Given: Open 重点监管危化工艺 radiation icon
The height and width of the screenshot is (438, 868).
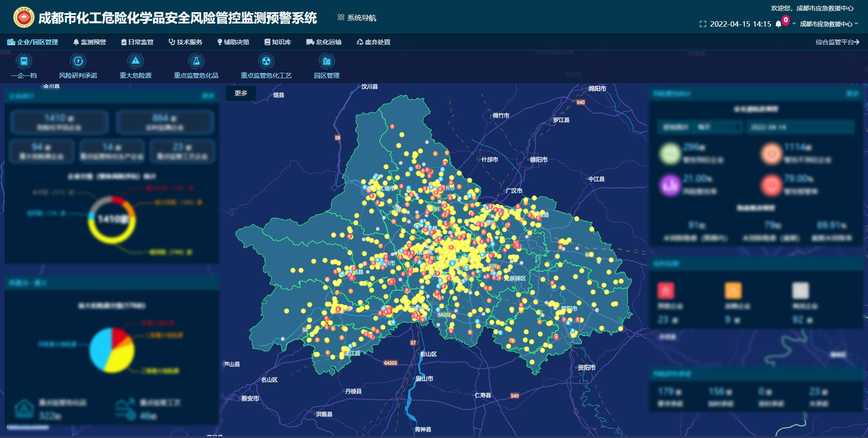Looking at the screenshot, I should click(x=266, y=61).
